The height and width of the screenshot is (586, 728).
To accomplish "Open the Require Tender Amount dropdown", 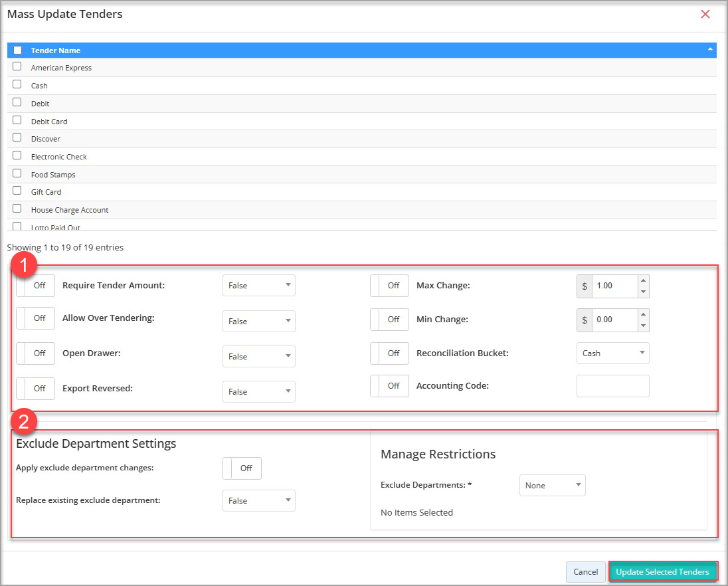I will (259, 286).
